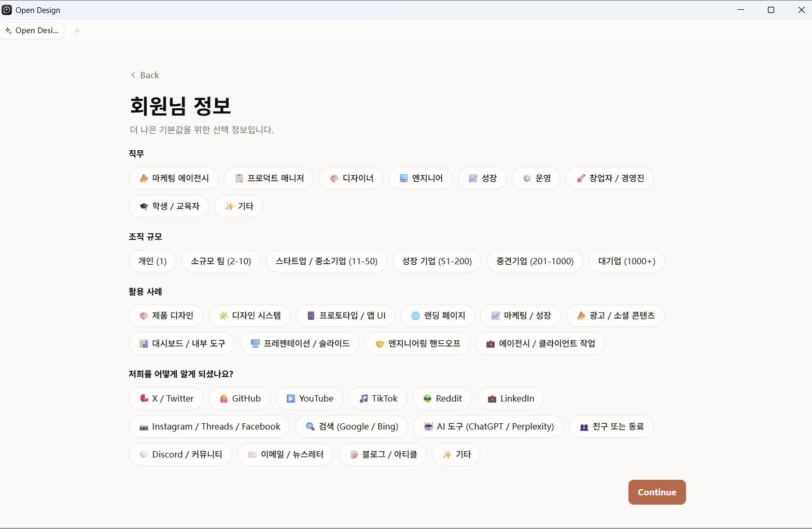Select the 운영 role option
The height and width of the screenshot is (529, 812).
tap(536, 178)
